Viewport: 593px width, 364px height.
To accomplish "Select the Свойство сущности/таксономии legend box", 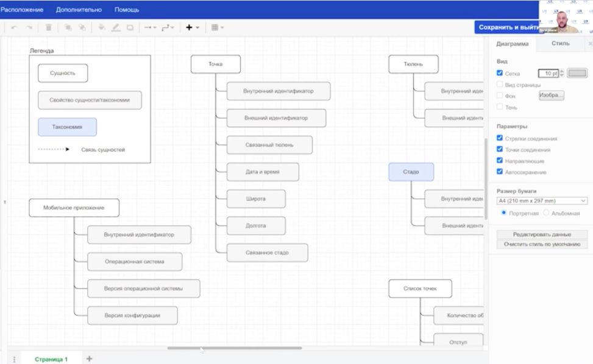I will (x=90, y=100).
